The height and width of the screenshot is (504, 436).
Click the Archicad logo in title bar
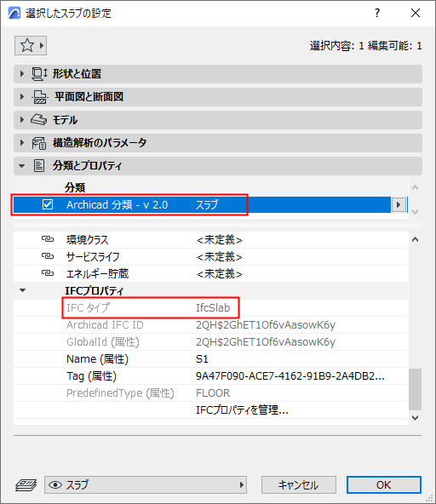pyautogui.click(x=14, y=13)
